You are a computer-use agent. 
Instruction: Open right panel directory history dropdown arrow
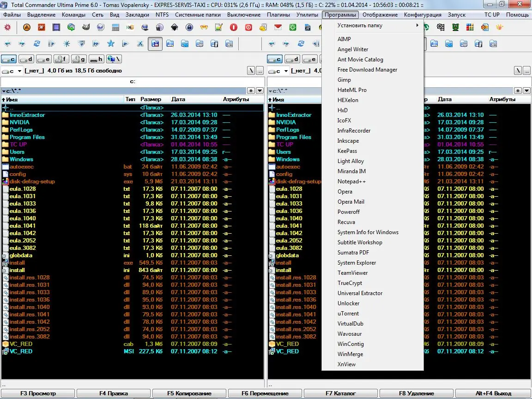[x=526, y=91]
